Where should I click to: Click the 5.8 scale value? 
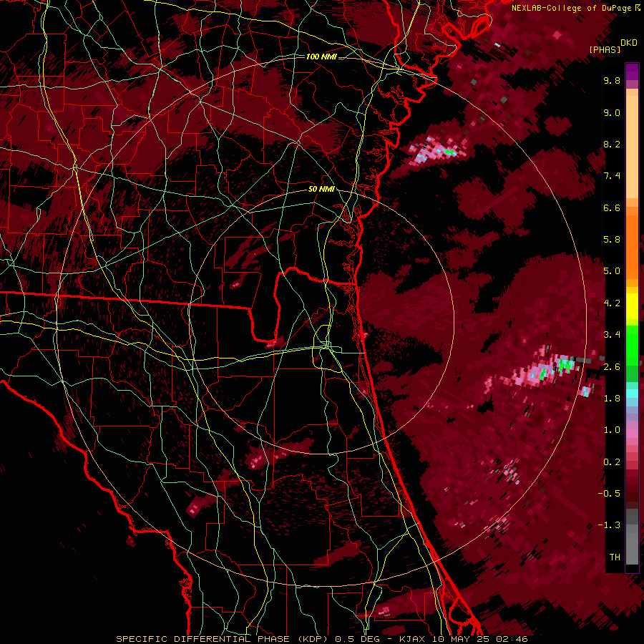click(x=612, y=240)
